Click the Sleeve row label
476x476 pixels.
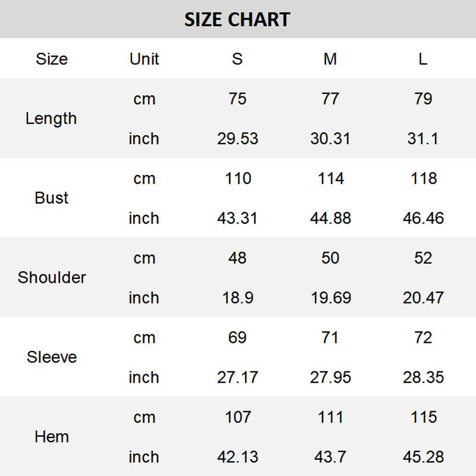click(x=51, y=357)
